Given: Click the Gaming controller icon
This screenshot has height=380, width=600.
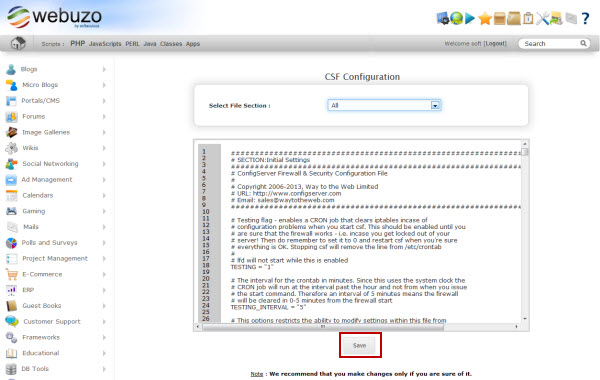Looking at the screenshot, I should [x=11, y=211].
